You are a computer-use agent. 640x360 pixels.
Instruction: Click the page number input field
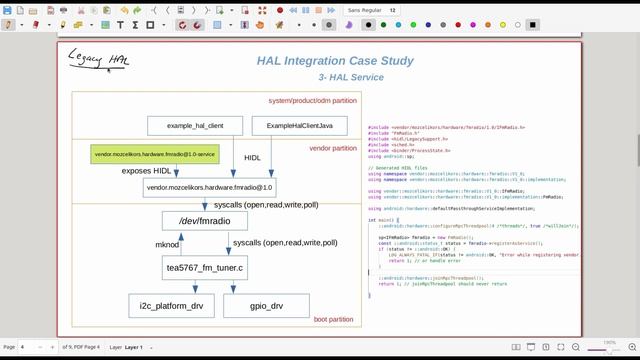[x=26, y=347]
